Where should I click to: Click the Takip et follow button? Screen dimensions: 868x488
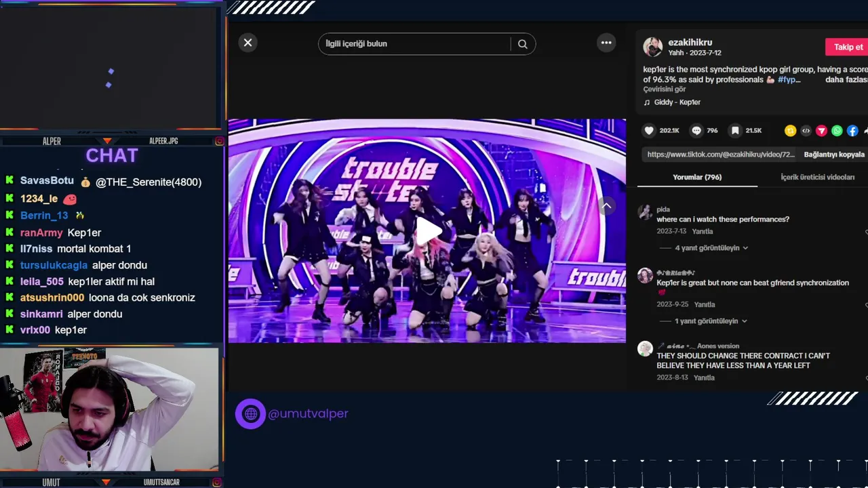click(x=847, y=47)
